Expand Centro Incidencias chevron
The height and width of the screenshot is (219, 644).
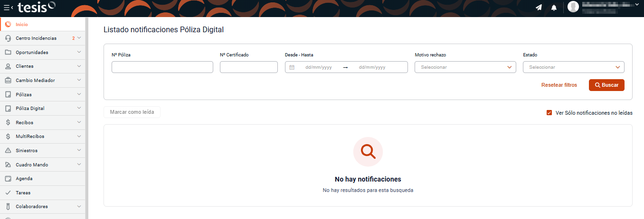(79, 38)
